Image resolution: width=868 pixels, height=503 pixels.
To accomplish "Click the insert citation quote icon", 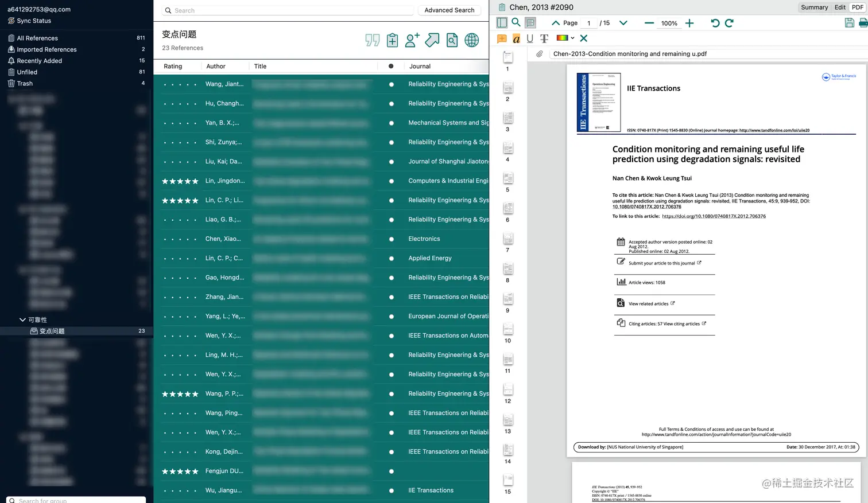I will (x=373, y=40).
